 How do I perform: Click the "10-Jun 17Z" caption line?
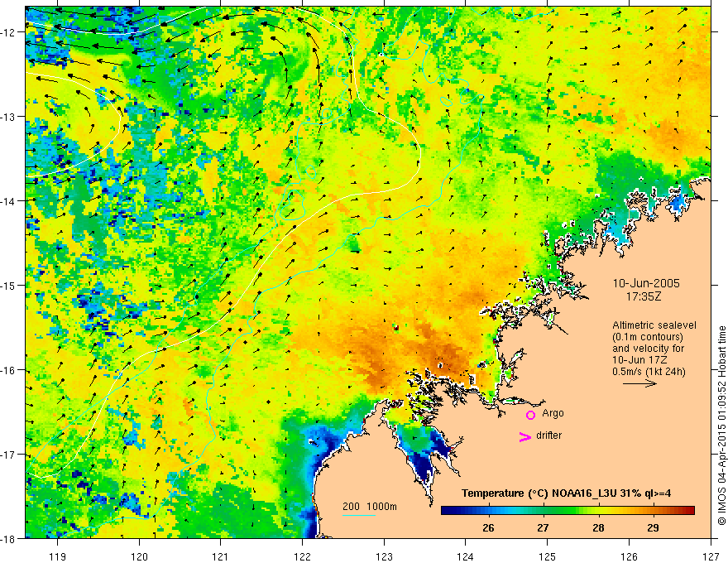(x=642, y=360)
